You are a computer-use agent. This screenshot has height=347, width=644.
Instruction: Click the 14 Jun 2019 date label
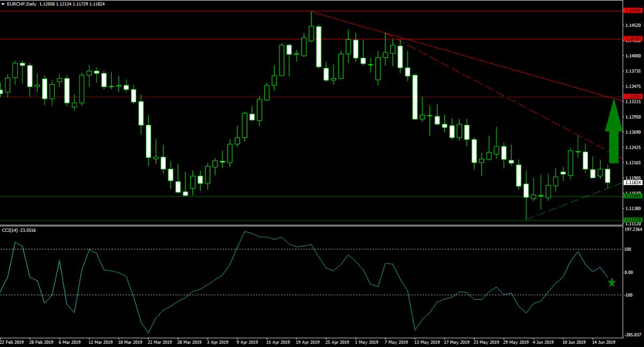[x=605, y=341]
